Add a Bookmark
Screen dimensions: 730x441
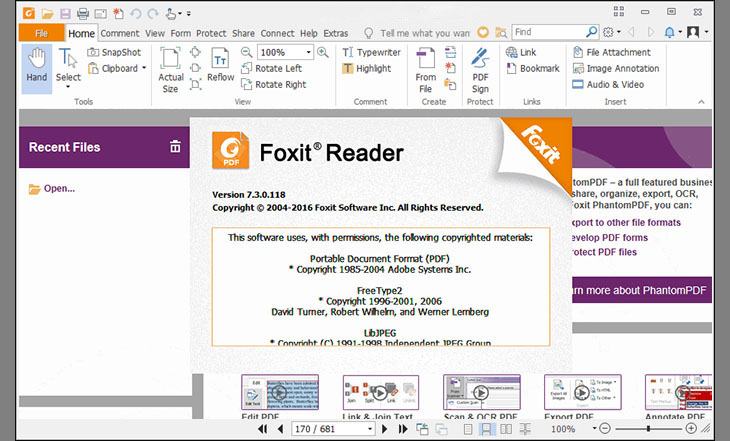click(x=533, y=68)
